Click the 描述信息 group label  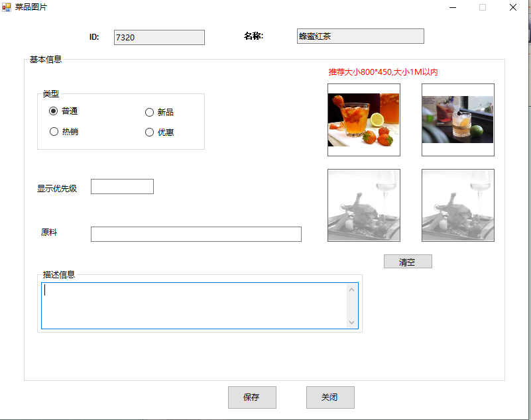pos(59,274)
